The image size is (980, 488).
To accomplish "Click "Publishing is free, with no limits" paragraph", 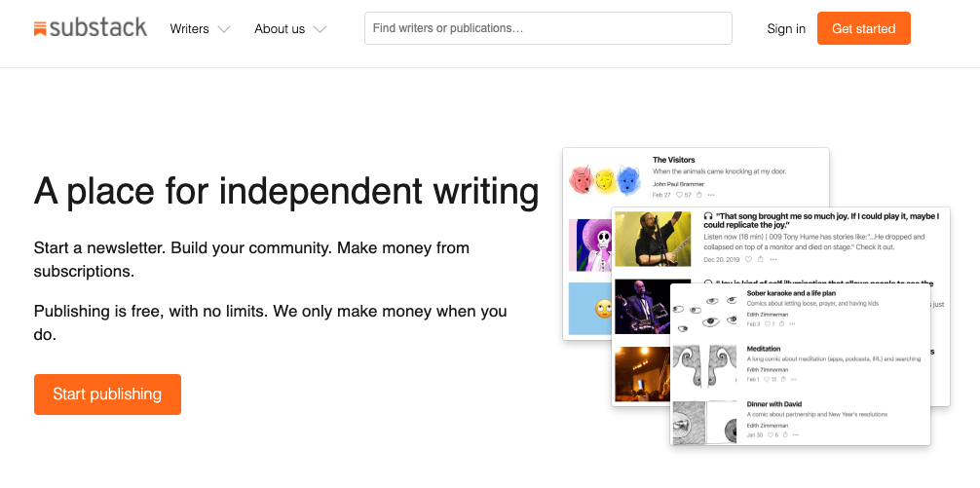I will click(x=271, y=322).
